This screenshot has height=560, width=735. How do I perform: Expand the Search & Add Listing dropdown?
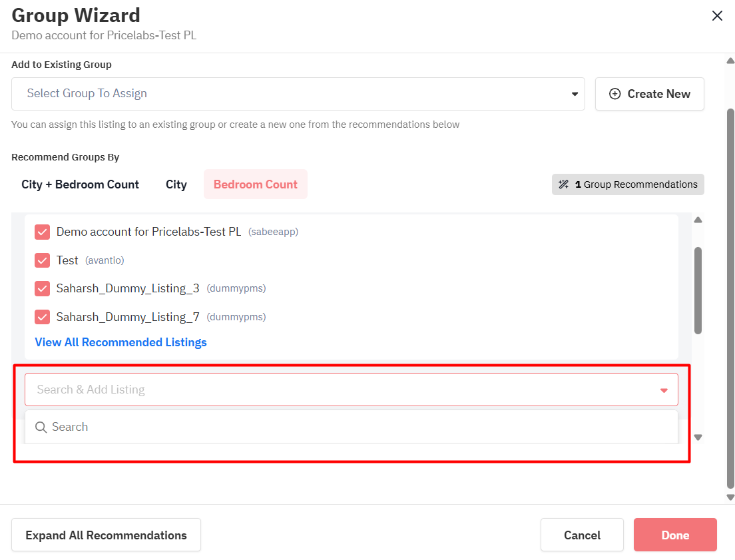[351, 390]
